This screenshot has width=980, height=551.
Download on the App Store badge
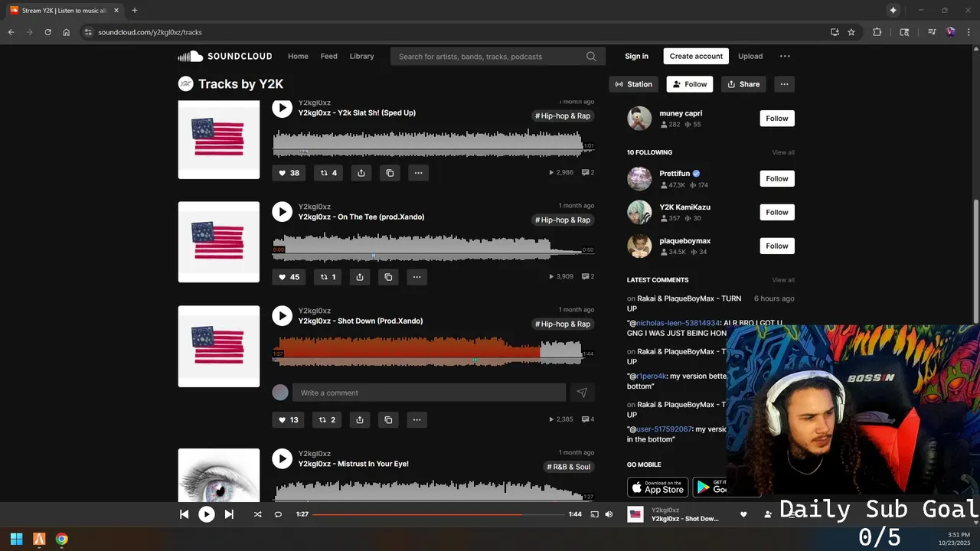point(658,487)
